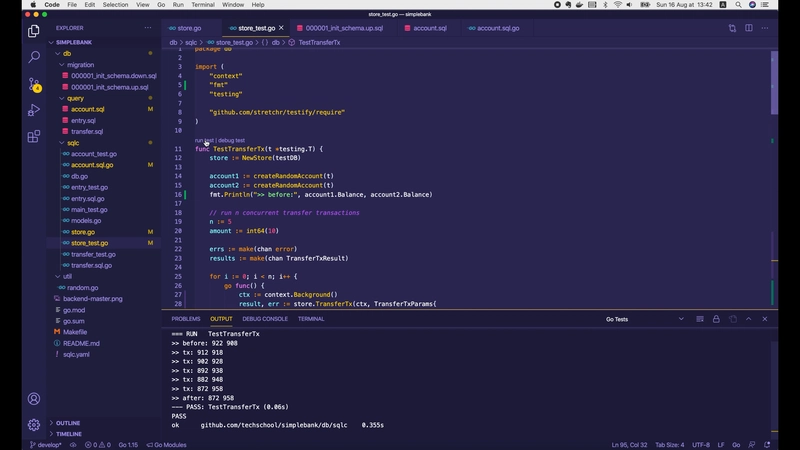Switch to the TERMINAL panel tab
The image size is (800, 450).
point(311,319)
